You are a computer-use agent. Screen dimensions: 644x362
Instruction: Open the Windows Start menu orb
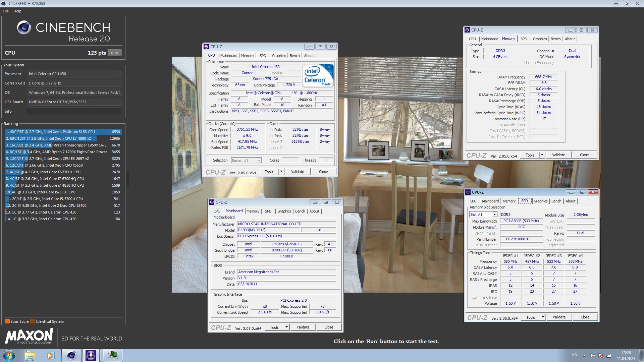click(9, 355)
